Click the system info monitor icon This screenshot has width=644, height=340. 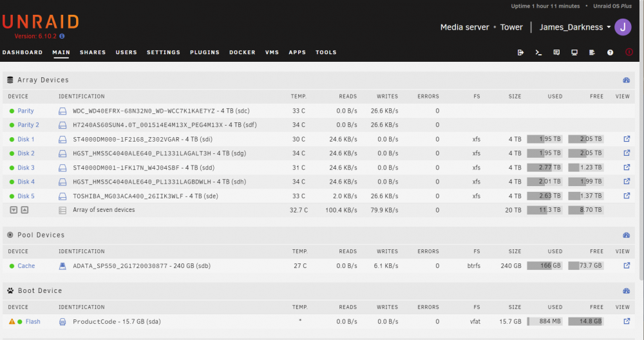coord(574,53)
